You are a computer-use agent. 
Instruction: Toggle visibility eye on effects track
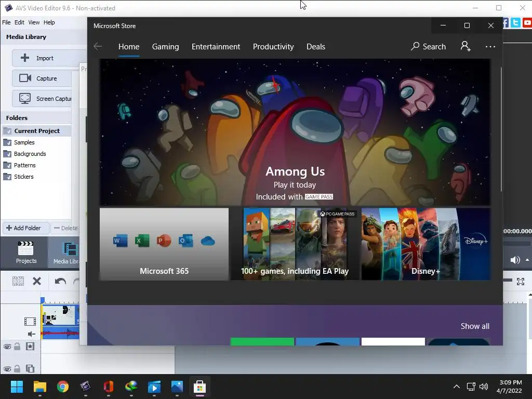7,347
